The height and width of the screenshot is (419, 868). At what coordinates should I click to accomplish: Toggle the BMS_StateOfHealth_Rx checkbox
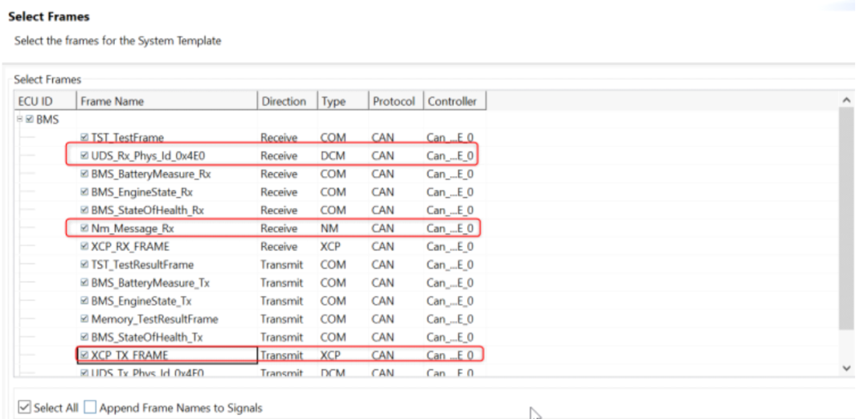[x=84, y=211]
